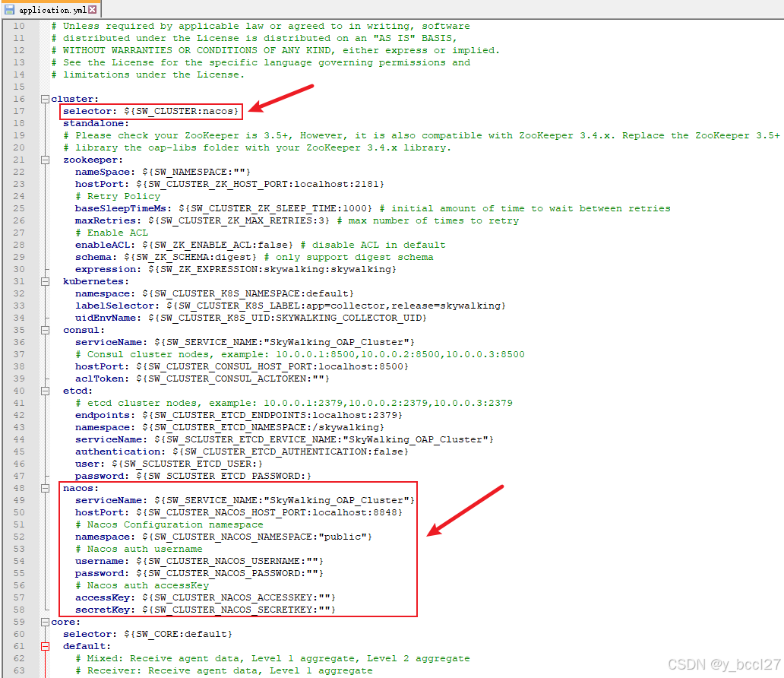Click the 'user: ${SW_SCLUSTER_ETCD_USER:}' line
The width and height of the screenshot is (784, 678).
[169, 464]
